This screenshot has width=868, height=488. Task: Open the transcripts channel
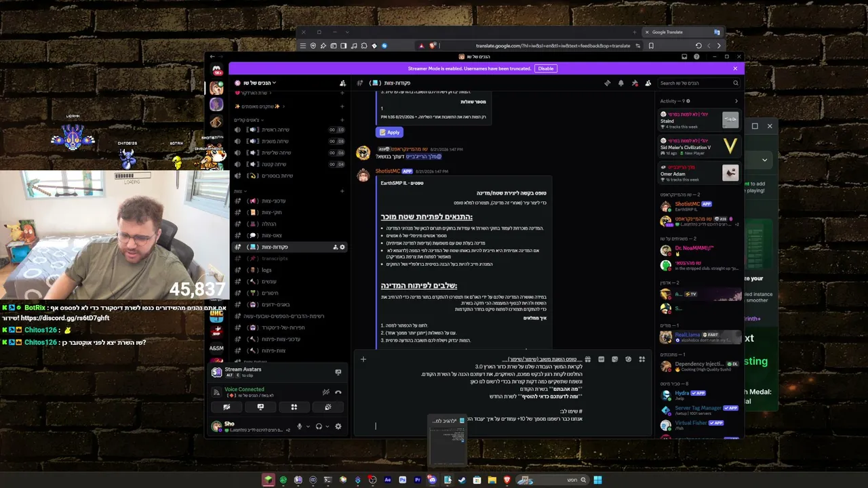tap(288, 258)
